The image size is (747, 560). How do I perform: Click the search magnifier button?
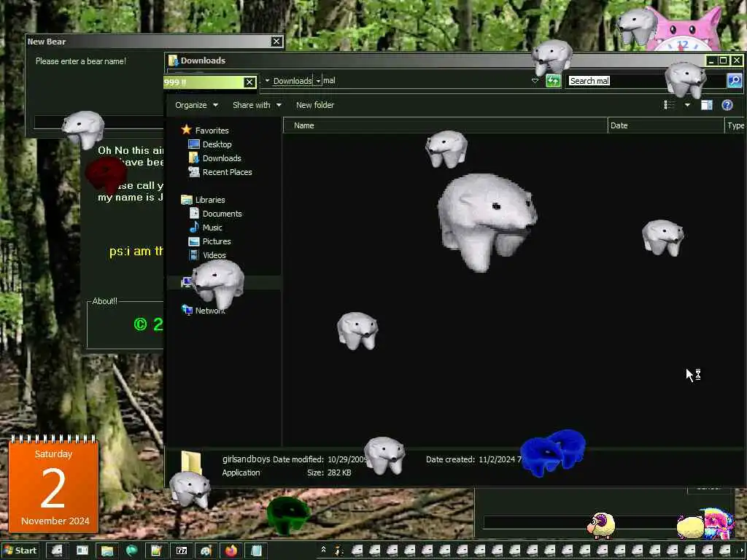[734, 80]
